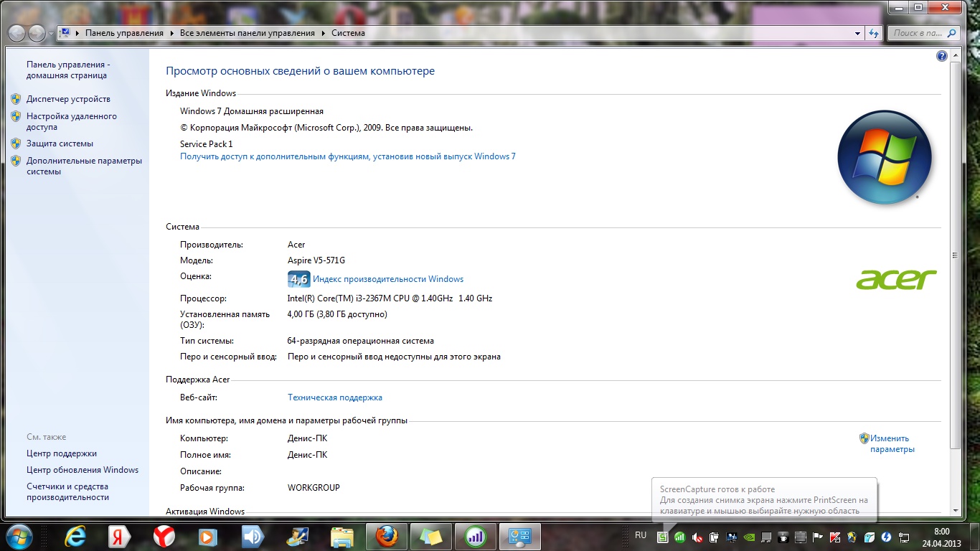This screenshot has height=551, width=980.
Task: Click clock showing 8:00 24.04.2013
Action: (942, 537)
